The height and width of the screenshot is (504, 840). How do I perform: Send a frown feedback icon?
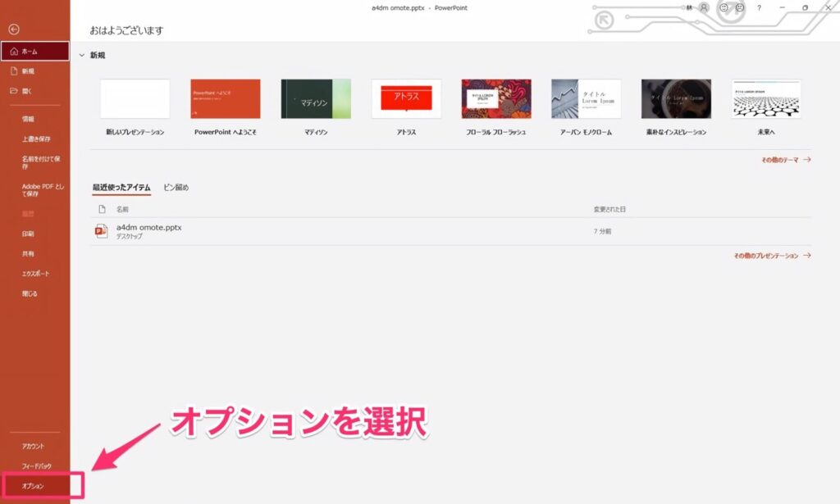(x=740, y=7)
